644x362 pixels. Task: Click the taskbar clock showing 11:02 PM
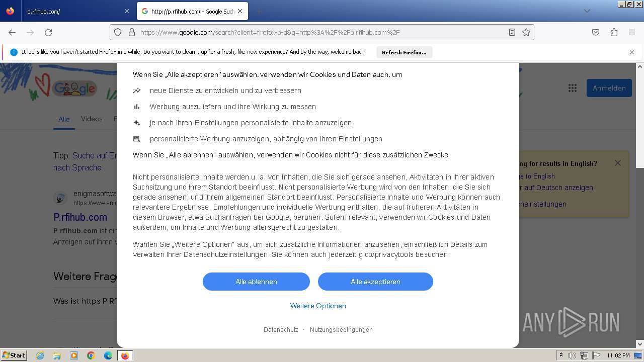click(618, 355)
